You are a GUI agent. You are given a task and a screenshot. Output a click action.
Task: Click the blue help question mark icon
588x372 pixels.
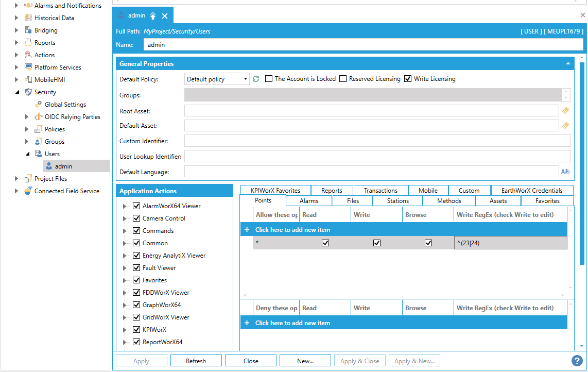click(577, 361)
